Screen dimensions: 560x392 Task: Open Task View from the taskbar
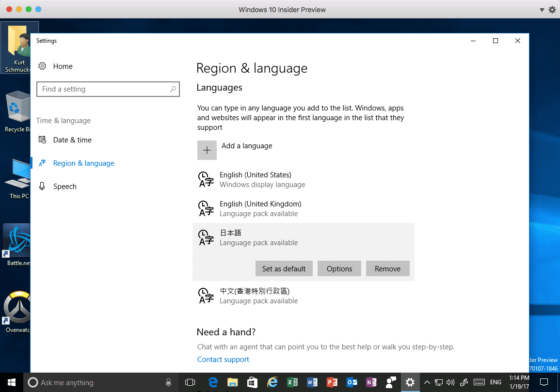tap(190, 382)
